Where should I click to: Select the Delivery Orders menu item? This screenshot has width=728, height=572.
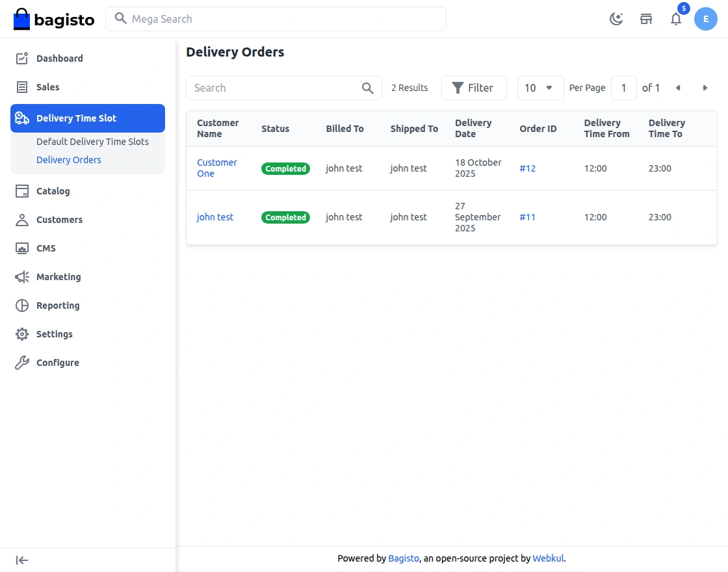tap(69, 159)
